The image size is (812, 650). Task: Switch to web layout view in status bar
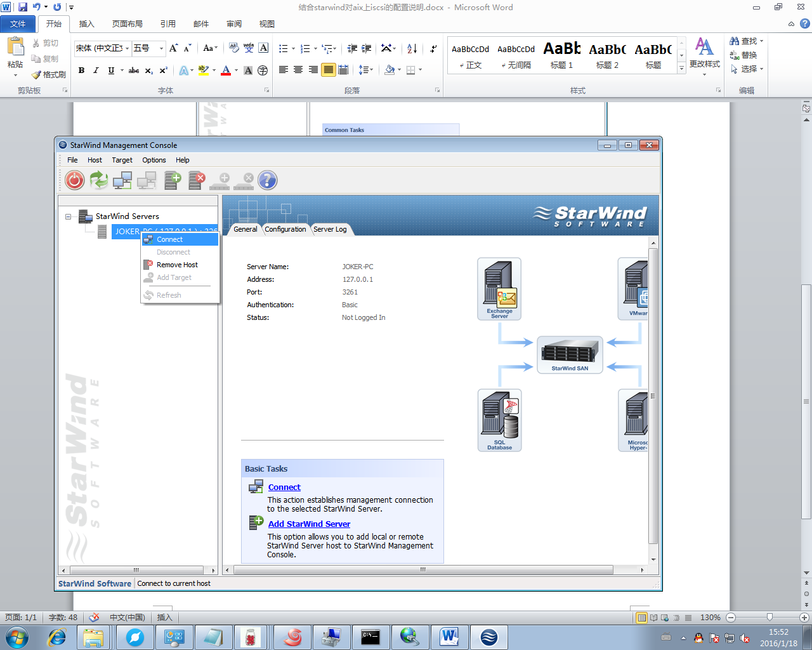[x=665, y=618]
